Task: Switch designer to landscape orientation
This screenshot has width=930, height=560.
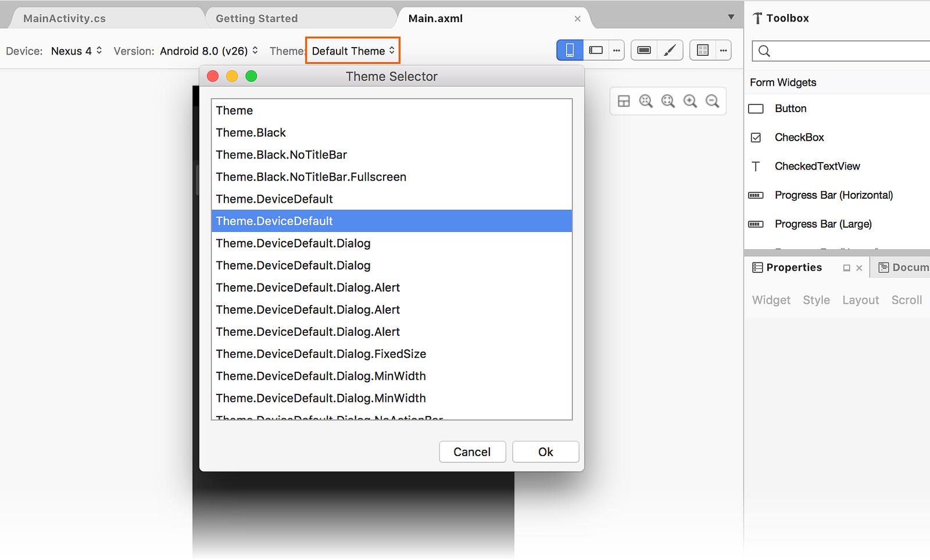Action: click(x=596, y=51)
